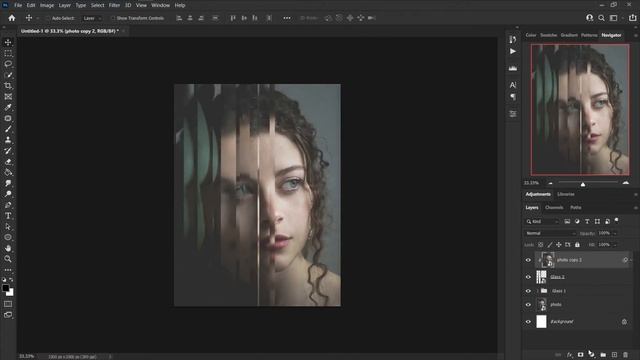Viewport: 640px width, 360px height.
Task: Hide the photo copy 2 layer
Action: 528,260
